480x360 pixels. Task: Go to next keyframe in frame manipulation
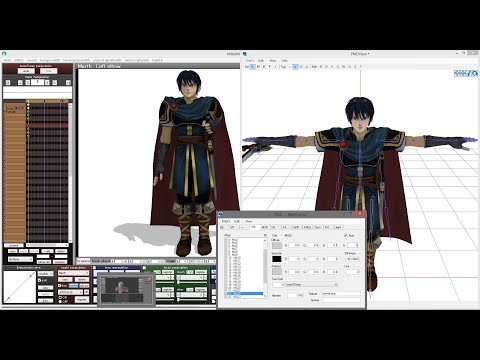tap(55, 83)
